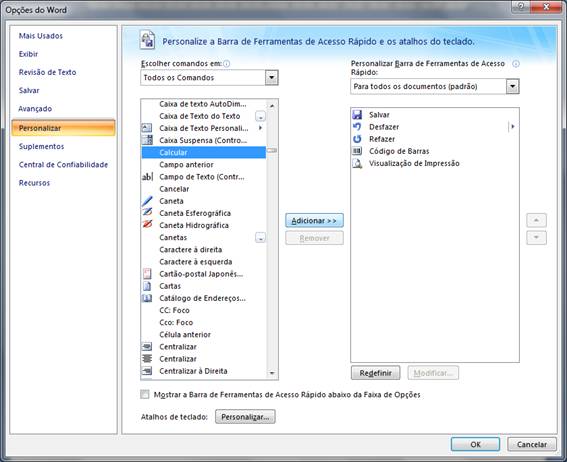Open the Para todos os documentos dropdown
This screenshot has height=462, width=567.
(512, 86)
